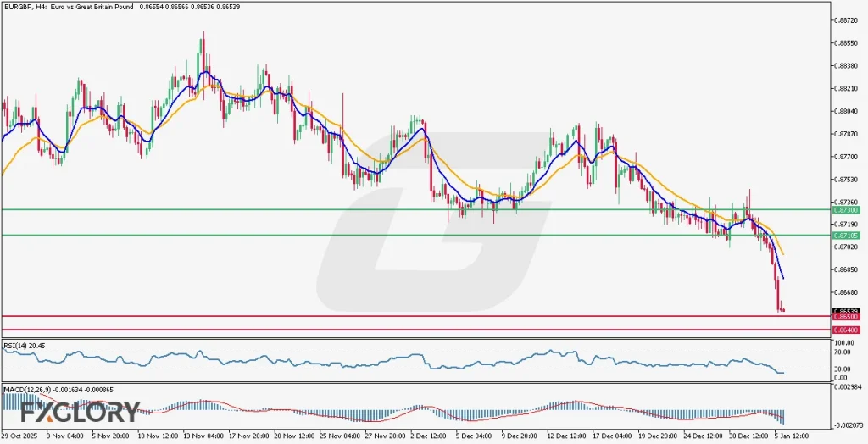Click the 20 Nov 12:00 time label
Image resolution: width=868 pixels, height=444 pixels.
[295, 436]
